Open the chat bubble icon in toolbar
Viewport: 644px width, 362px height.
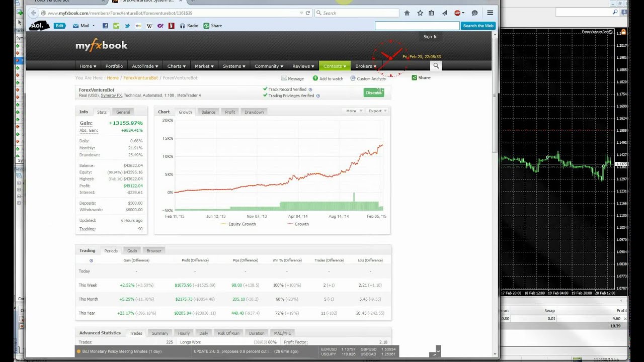[x=474, y=13]
